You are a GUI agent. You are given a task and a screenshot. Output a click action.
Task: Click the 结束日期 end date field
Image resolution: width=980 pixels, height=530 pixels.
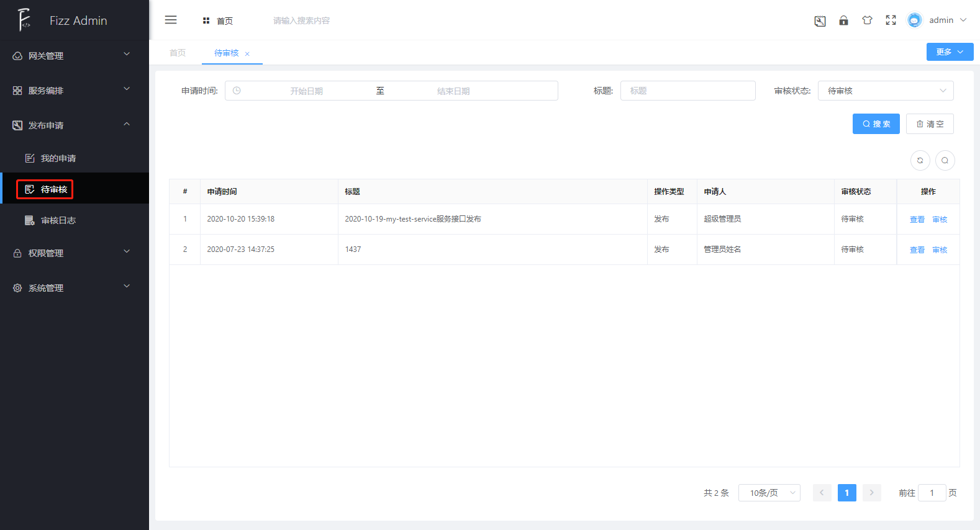(x=453, y=91)
